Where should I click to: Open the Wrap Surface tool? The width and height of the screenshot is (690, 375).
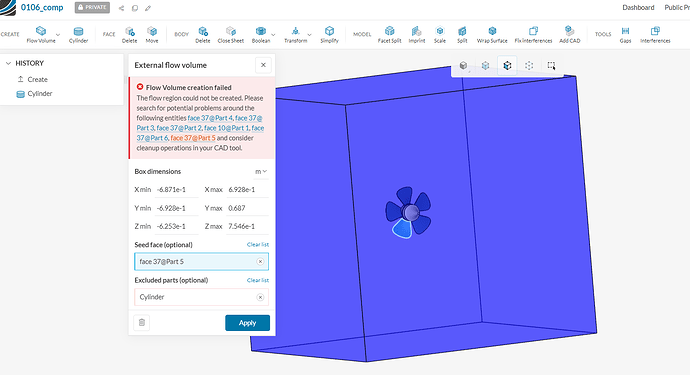tap(492, 34)
